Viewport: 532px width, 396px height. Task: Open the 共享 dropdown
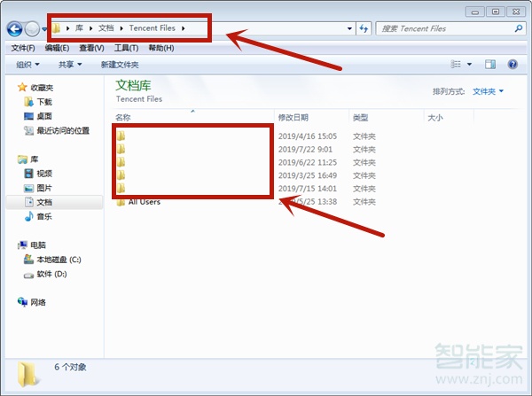(x=70, y=65)
